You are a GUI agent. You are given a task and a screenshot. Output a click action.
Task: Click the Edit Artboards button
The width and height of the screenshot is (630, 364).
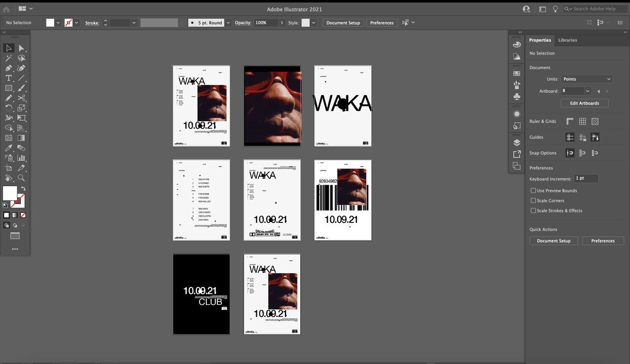click(584, 103)
